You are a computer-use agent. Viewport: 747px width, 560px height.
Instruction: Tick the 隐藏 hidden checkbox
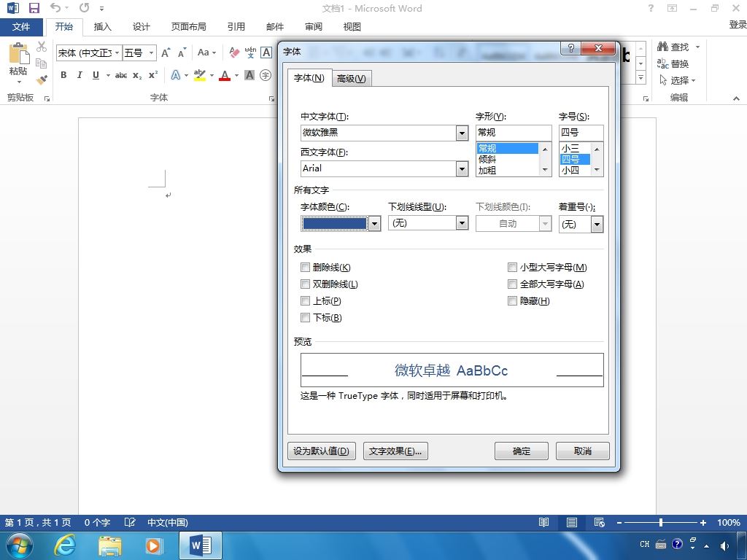[x=512, y=300]
